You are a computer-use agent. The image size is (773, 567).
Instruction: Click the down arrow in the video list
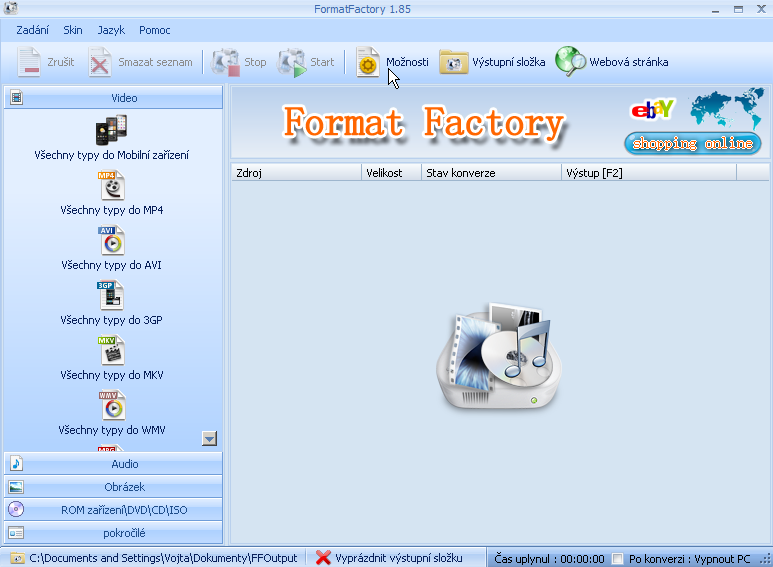tap(210, 438)
